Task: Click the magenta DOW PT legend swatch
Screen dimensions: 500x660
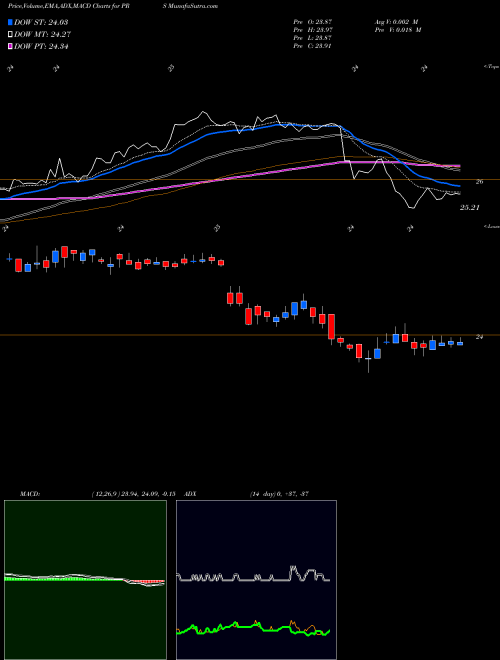Action: click(10, 46)
